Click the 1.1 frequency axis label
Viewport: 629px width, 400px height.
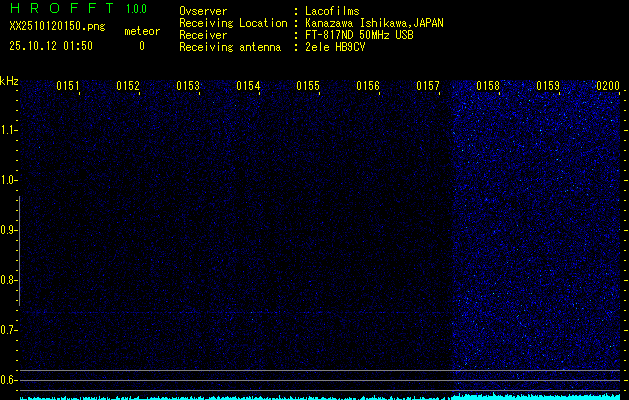[9, 130]
